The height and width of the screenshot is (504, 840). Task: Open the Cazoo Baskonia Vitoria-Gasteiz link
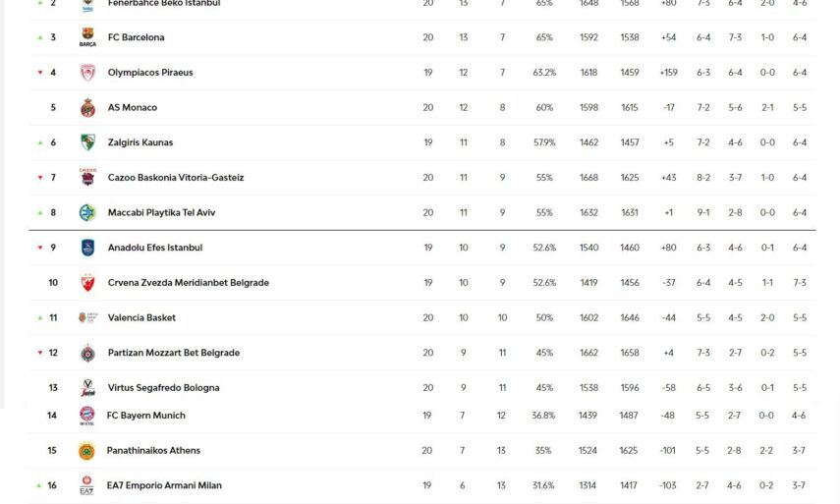click(176, 178)
